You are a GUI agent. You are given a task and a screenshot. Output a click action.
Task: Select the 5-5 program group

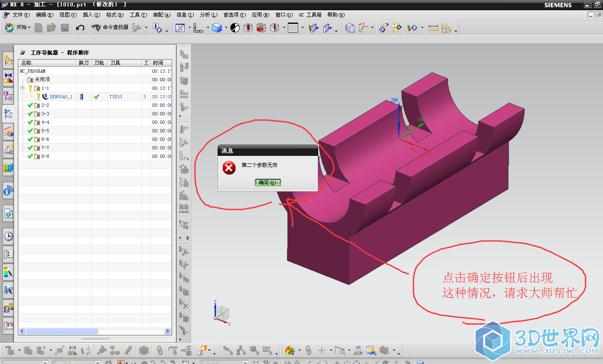42,131
